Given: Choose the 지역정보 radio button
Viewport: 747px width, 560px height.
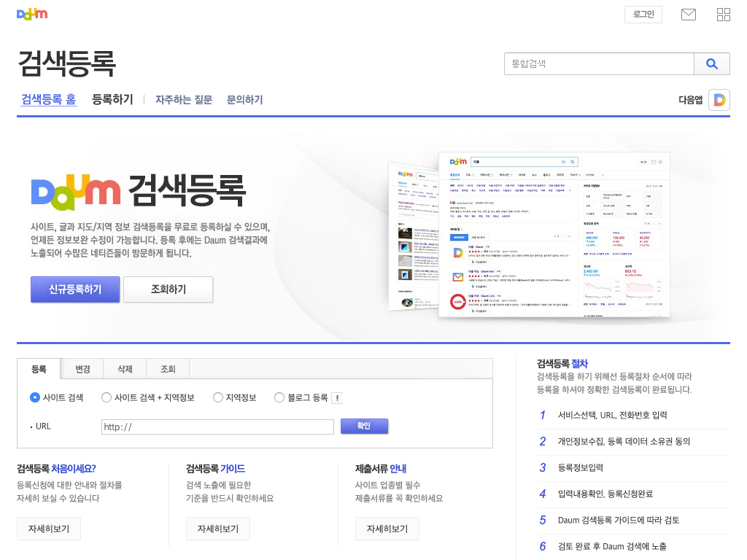Looking at the screenshot, I should click(x=217, y=397).
